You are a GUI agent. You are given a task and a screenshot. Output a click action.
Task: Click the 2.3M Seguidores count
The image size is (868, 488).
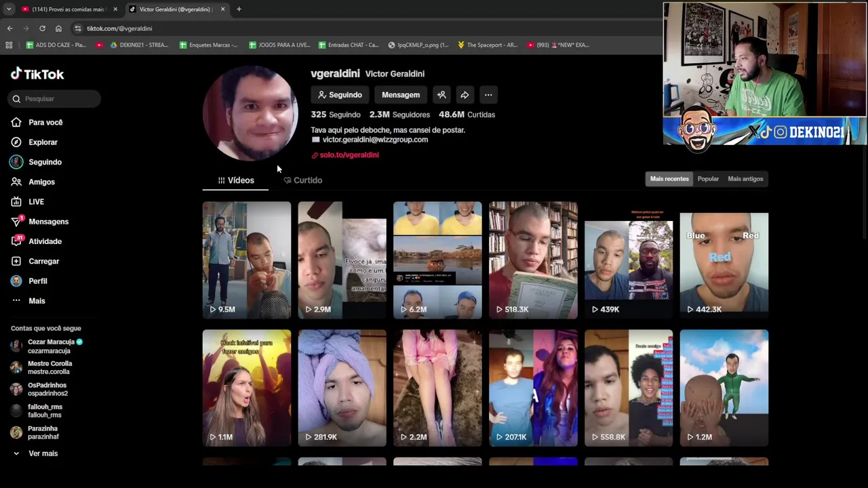point(399,115)
